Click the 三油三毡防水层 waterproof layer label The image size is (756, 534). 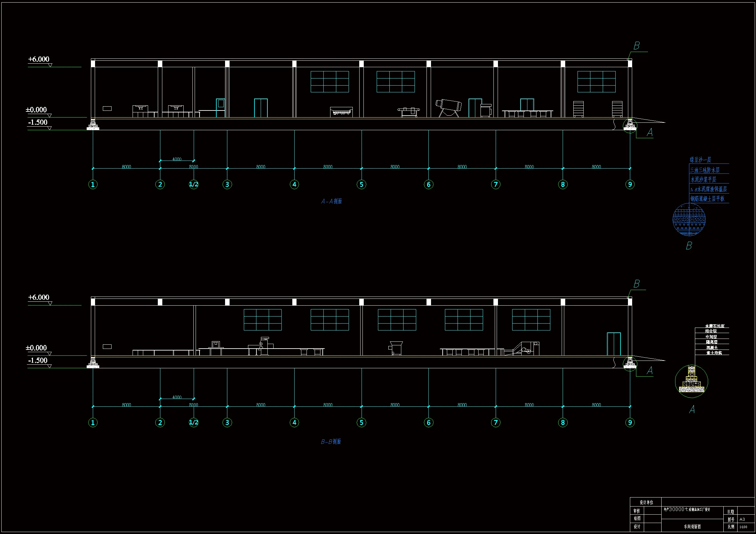705,170
